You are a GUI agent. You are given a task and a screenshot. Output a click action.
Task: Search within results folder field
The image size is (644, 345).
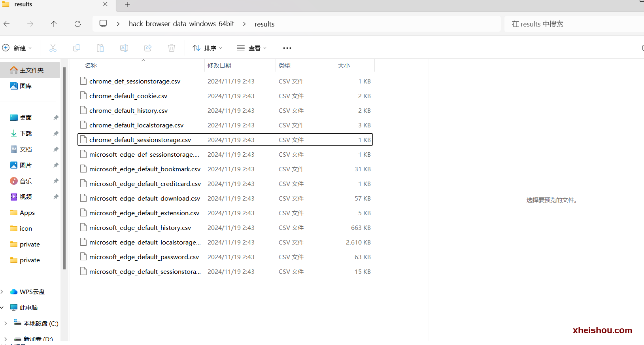tap(574, 24)
